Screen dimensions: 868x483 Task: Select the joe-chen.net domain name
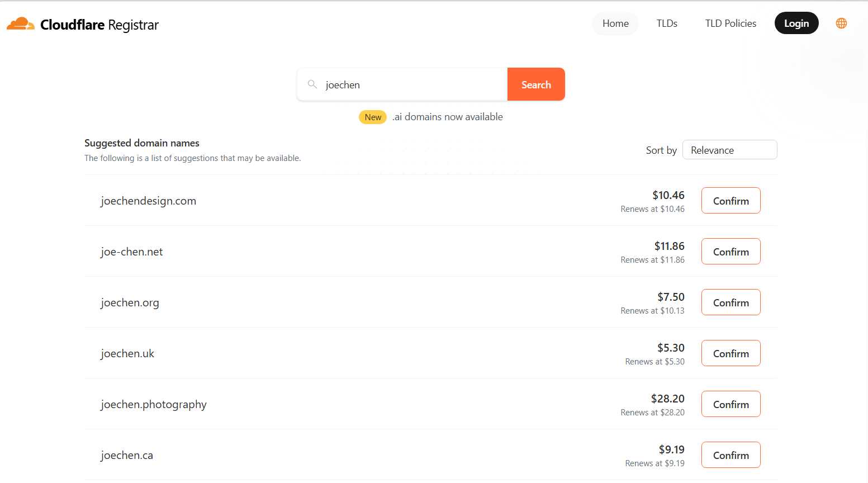tap(132, 252)
